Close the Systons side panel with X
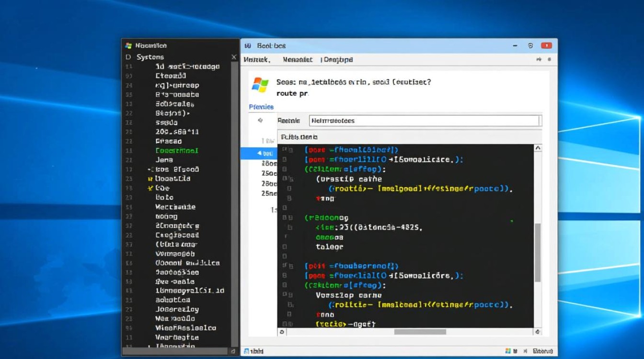Image resolution: width=644 pixels, height=359 pixels. point(234,57)
